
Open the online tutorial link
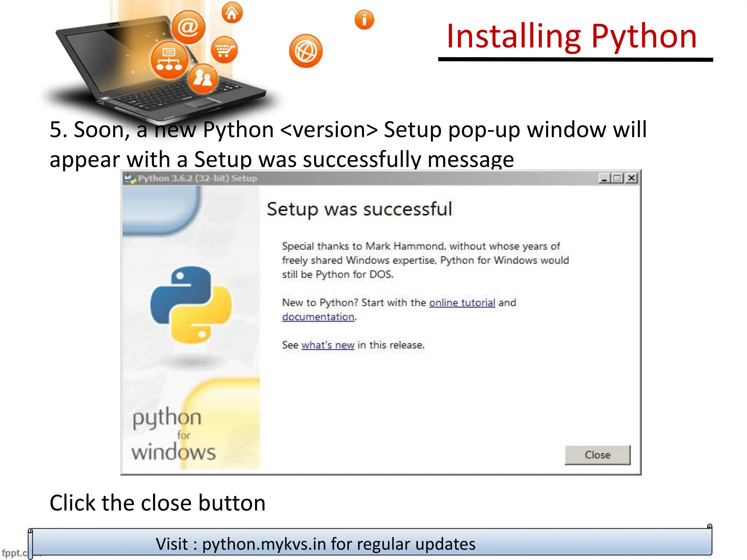tap(462, 303)
